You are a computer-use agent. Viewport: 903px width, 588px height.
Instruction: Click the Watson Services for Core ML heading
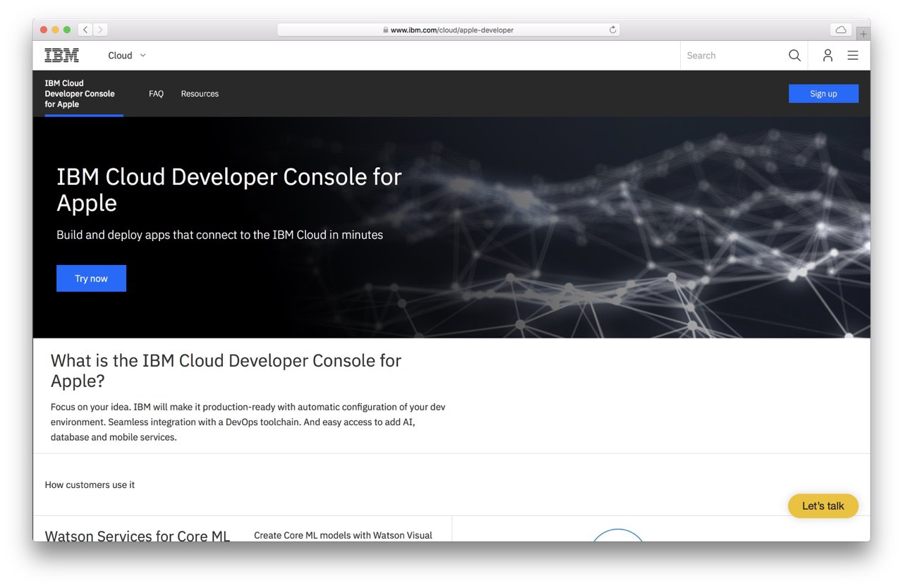[138, 536]
